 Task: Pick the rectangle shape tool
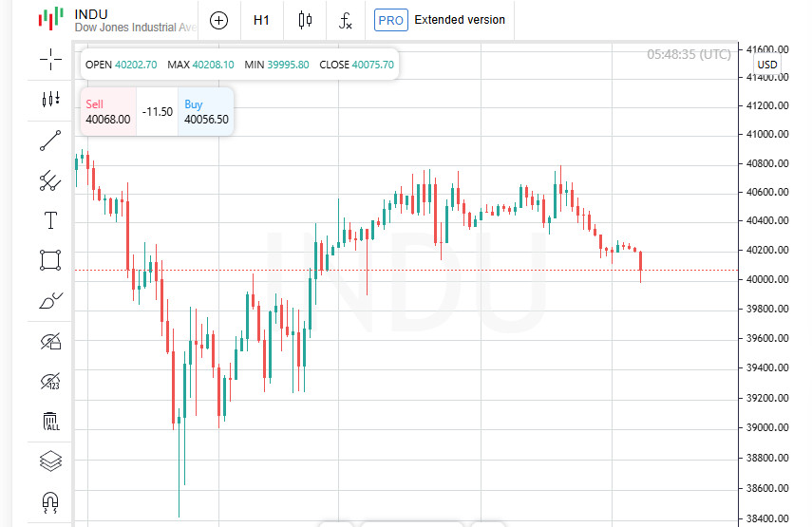pyautogui.click(x=50, y=260)
